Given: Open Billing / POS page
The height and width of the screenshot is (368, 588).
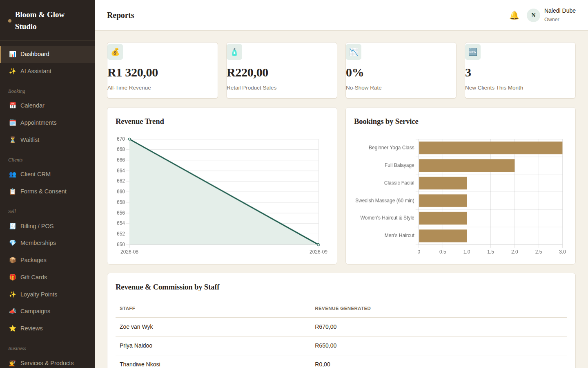Looking at the screenshot, I should [47, 226].
